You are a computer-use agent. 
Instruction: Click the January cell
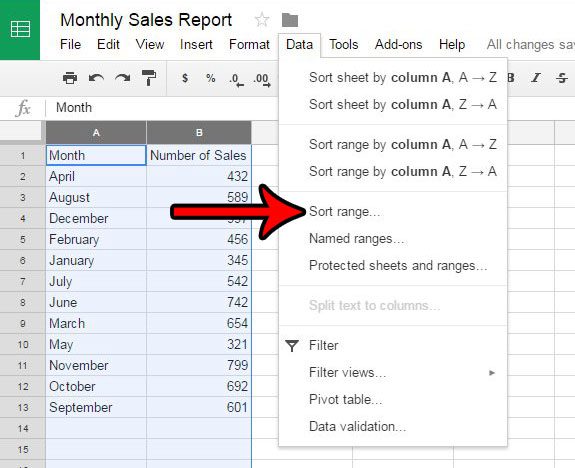tap(96, 260)
